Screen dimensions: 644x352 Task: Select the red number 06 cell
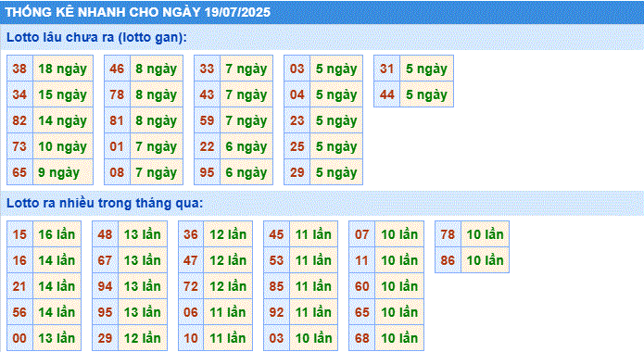191,312
